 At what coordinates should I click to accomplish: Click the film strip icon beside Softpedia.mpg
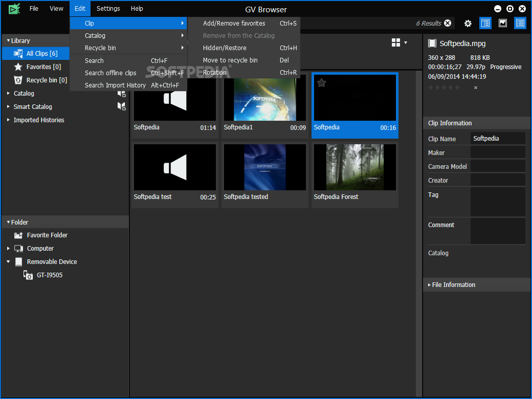(432, 43)
